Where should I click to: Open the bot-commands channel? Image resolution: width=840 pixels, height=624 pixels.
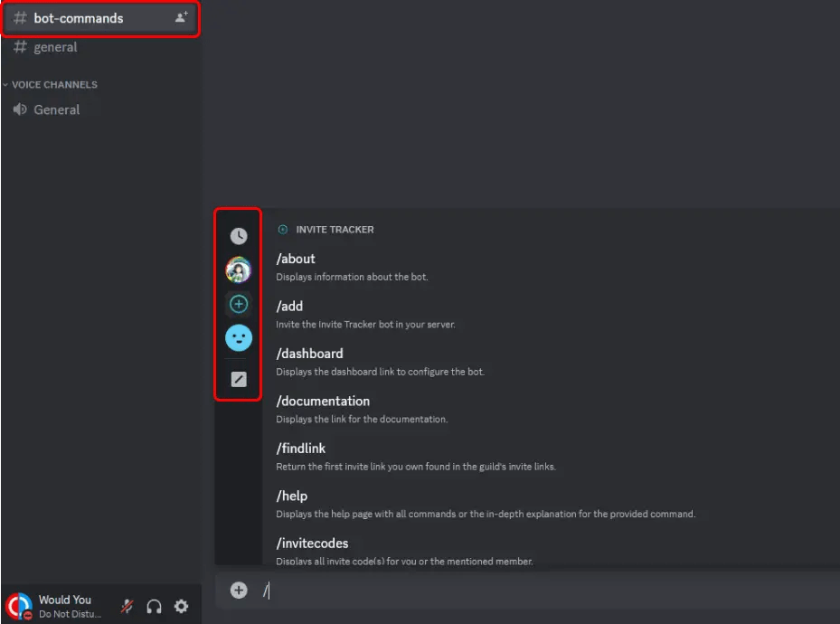coord(72,17)
